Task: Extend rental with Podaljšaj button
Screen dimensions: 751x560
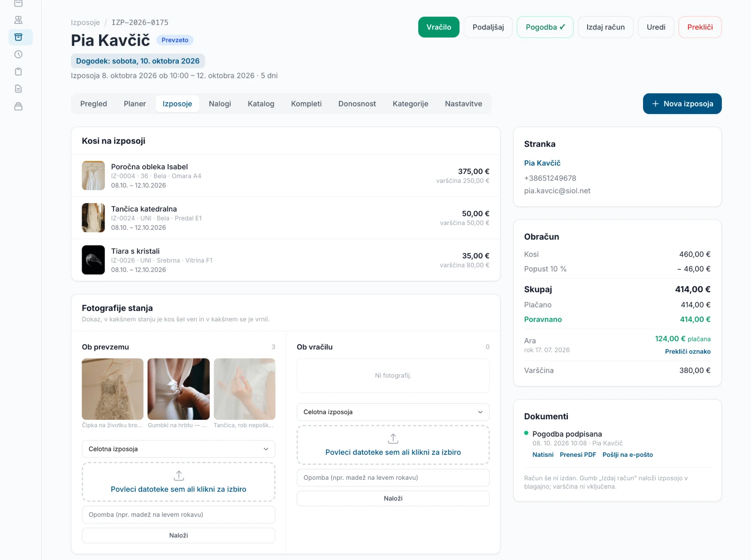Action: (x=488, y=27)
